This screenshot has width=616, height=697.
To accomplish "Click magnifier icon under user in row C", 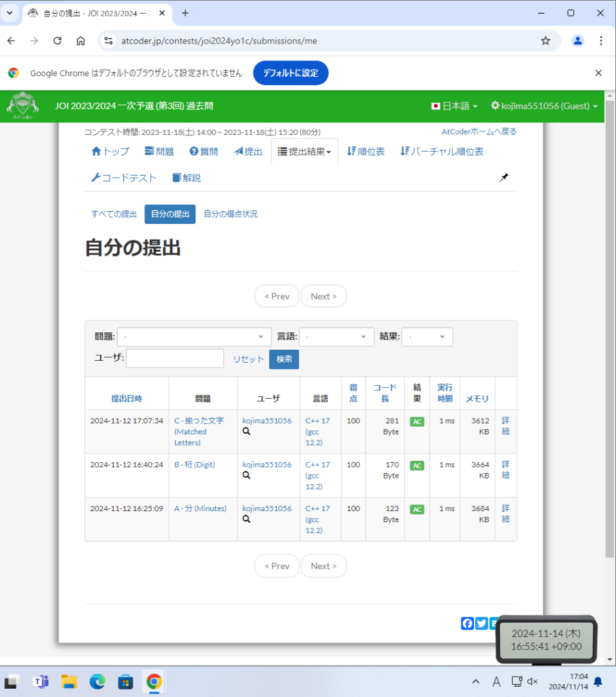I will click(x=246, y=432).
